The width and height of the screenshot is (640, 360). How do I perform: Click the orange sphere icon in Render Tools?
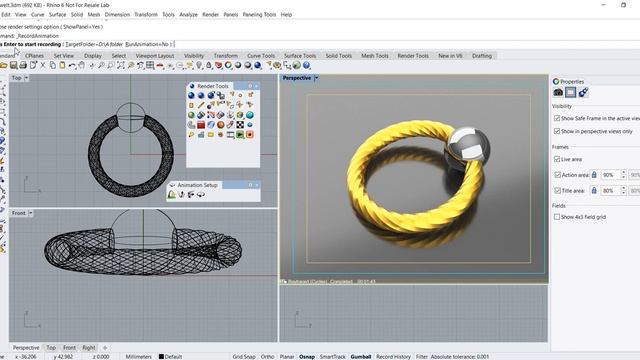click(220, 125)
